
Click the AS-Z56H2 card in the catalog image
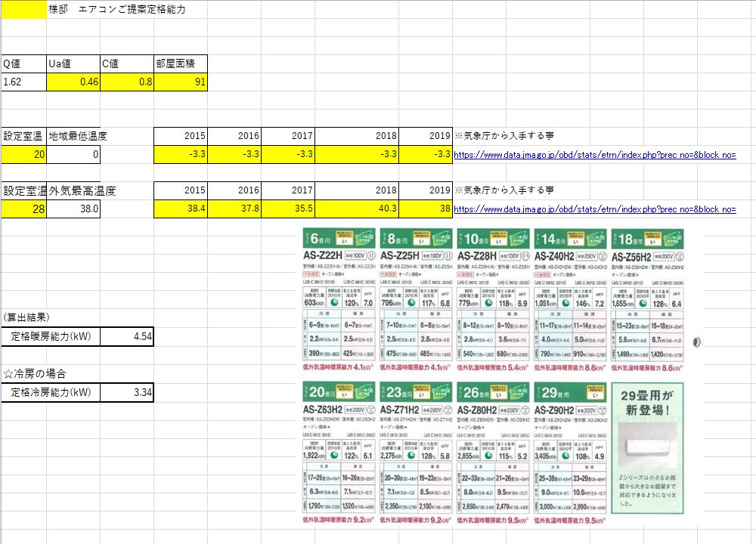click(x=648, y=300)
